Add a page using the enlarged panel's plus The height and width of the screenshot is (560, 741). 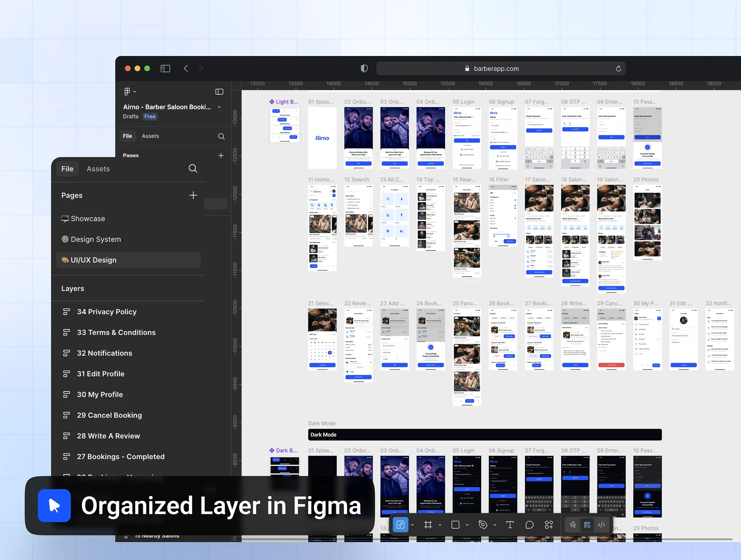coord(193,195)
